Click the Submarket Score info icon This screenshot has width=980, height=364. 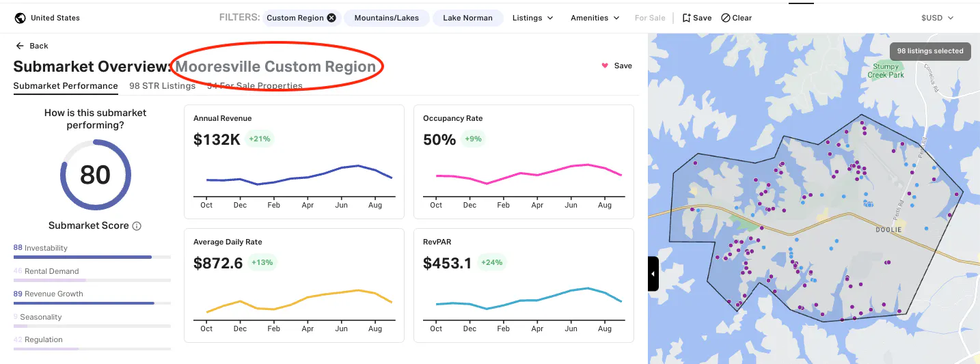pos(137,226)
